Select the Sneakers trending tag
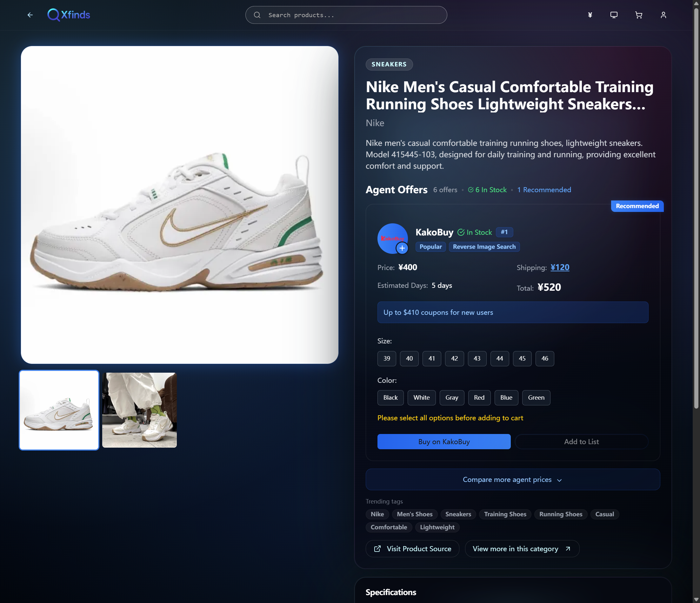Screen dimensions: 700x603 [458, 514]
